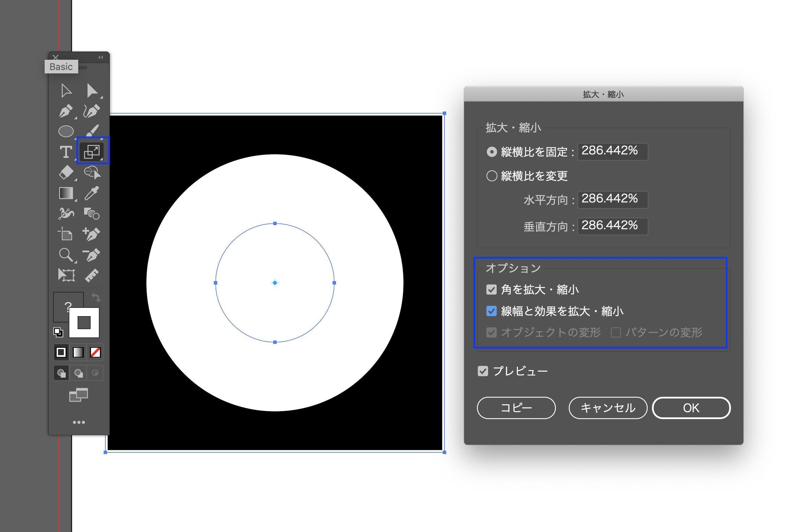Viewport: 797px width, 532px height.
Task: Open edit toolbar three-dots menu
Action: pos(79,422)
